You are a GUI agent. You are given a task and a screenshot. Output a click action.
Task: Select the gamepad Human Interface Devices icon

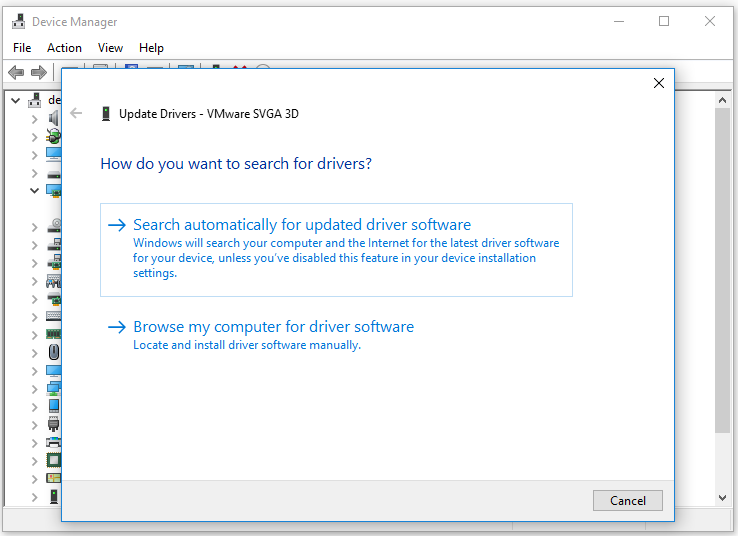53,281
